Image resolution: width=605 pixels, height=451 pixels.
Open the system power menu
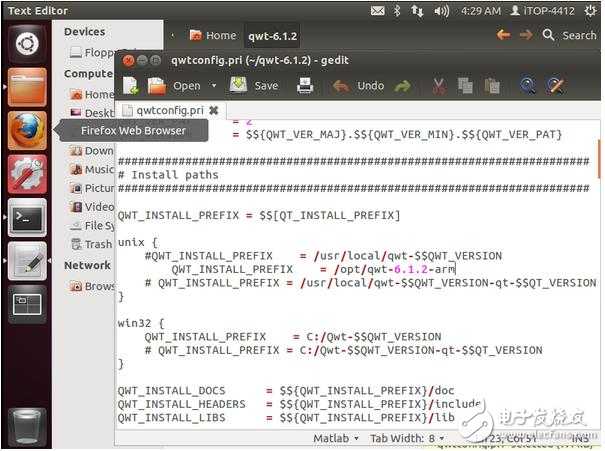click(590, 11)
